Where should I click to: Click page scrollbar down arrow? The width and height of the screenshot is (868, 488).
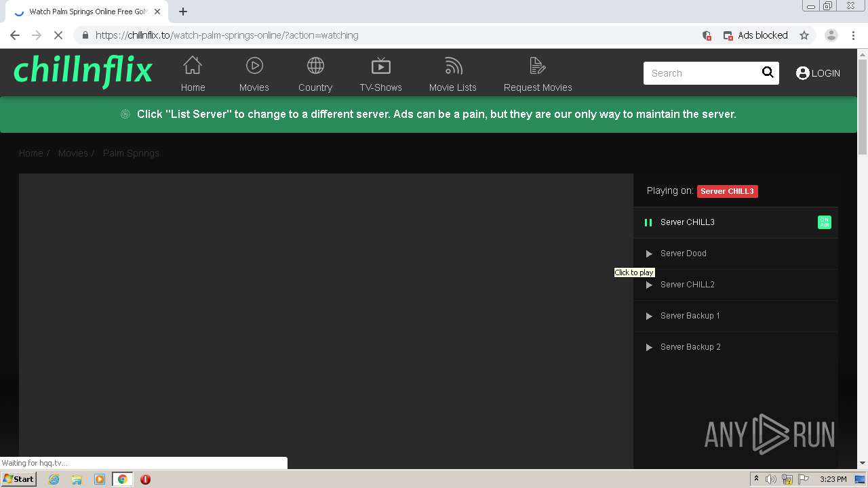(x=863, y=463)
